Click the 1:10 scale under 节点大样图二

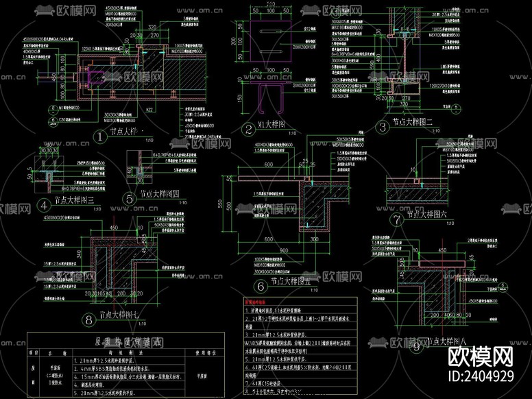pyautogui.click(x=436, y=131)
